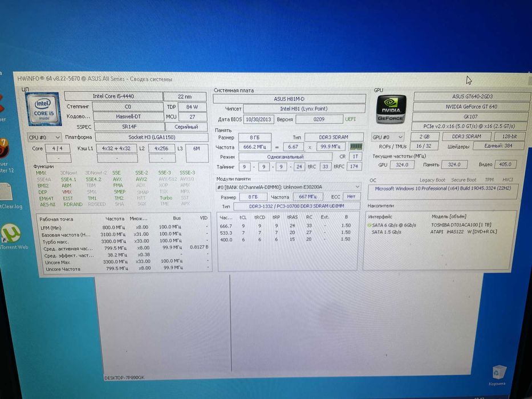This screenshot has width=532, height=399.
Task: Click the Core 4 / 4 count field
Action: [58, 149]
